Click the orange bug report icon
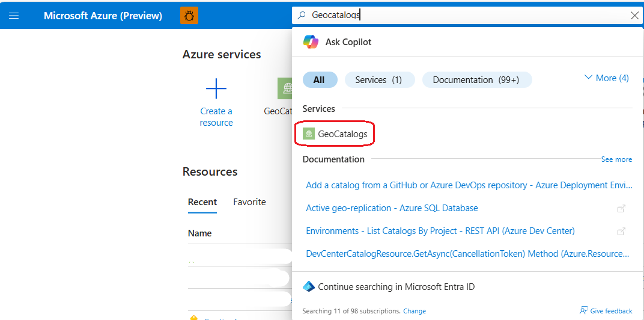This screenshot has height=320, width=644. (189, 16)
